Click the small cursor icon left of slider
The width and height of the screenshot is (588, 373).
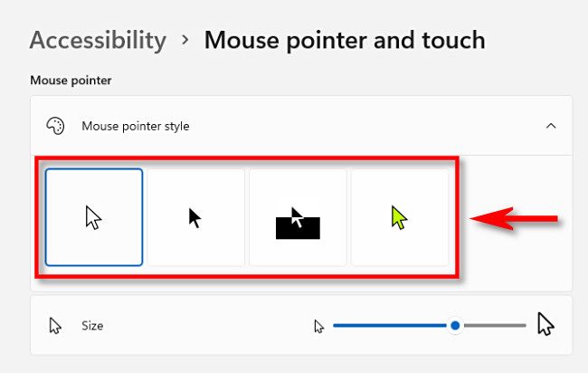[x=318, y=326]
